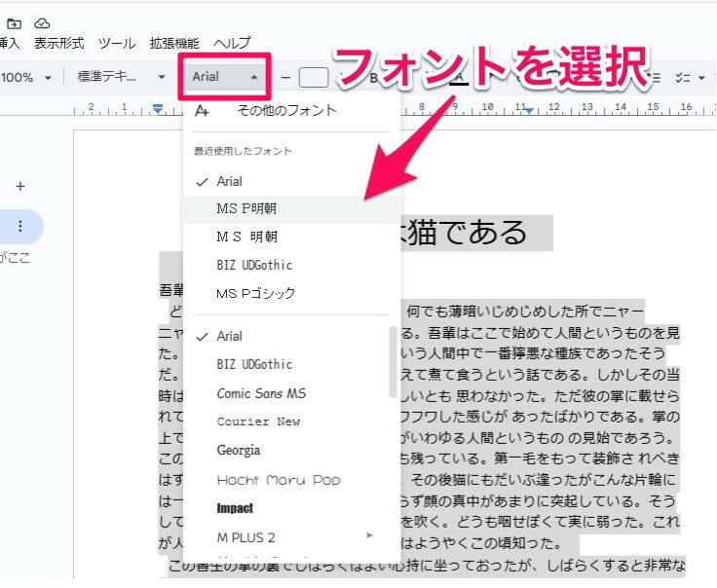Open the 拡張機能 menu

(174, 44)
